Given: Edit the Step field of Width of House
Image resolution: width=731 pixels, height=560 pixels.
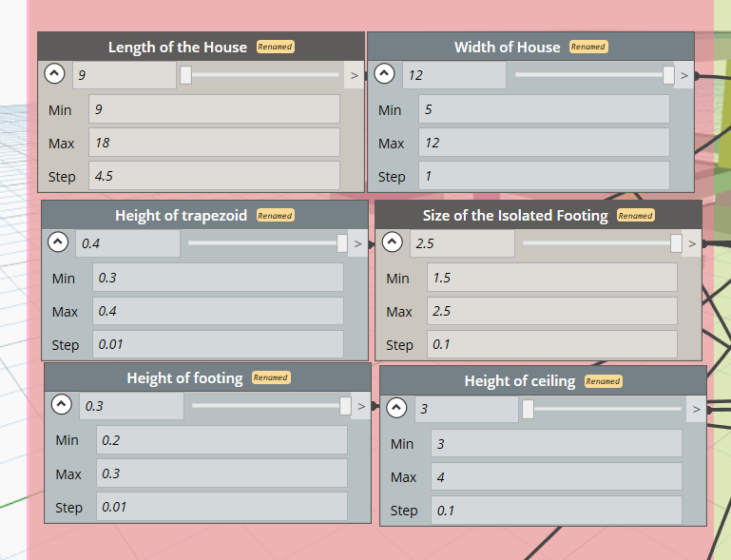Looking at the screenshot, I should click(544, 176).
